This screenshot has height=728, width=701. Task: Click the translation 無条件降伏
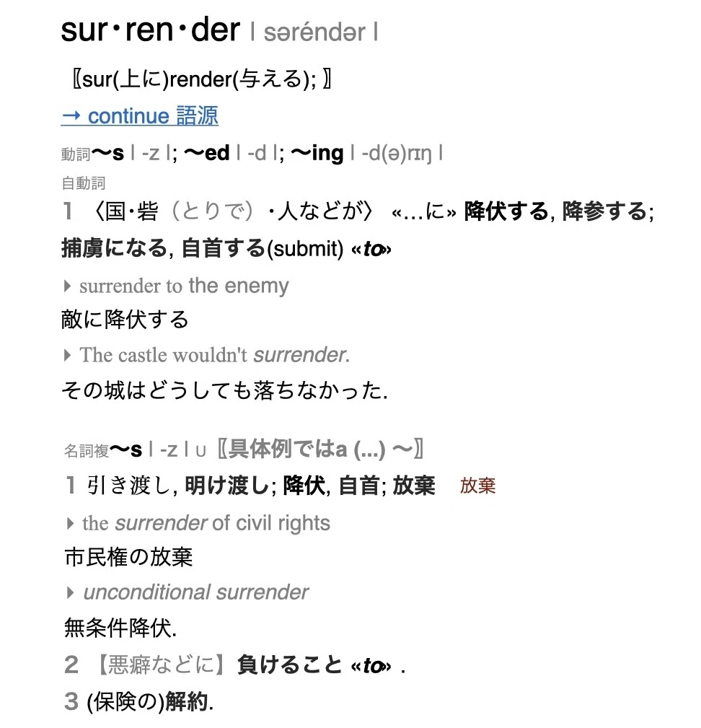(x=120, y=627)
